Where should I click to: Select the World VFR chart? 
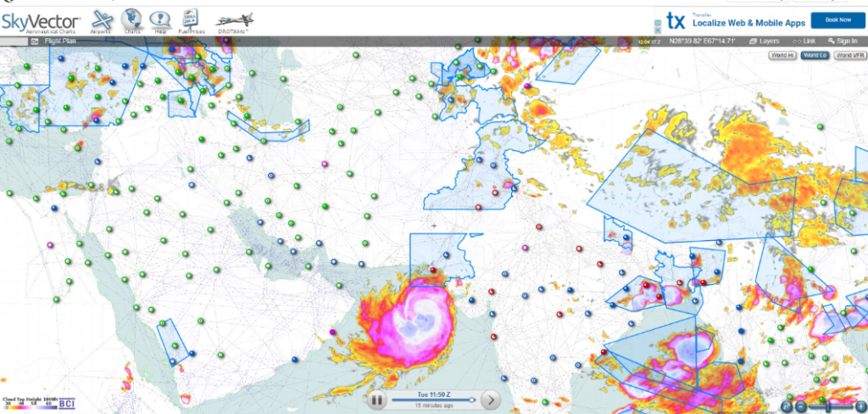849,55
